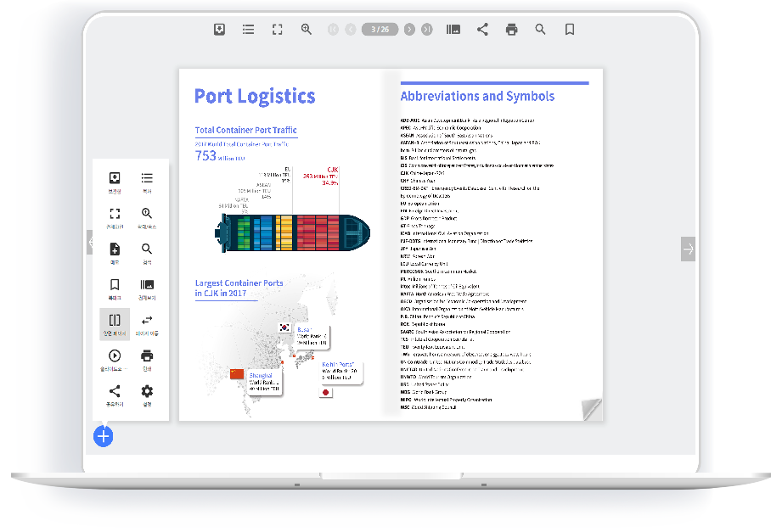Click the page move arrows in side panel
Image resolution: width=771 pixels, height=532 pixels.
pos(147,323)
